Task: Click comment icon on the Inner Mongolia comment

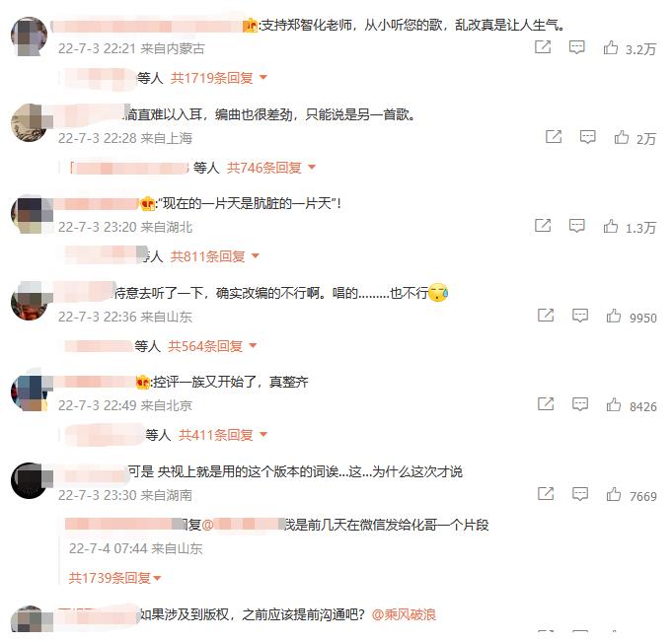Action: 576,47
